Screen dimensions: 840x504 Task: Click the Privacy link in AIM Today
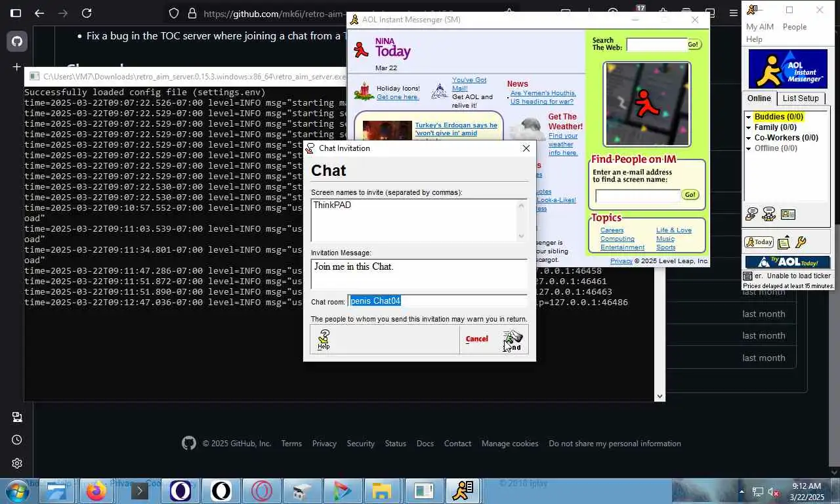(x=621, y=261)
